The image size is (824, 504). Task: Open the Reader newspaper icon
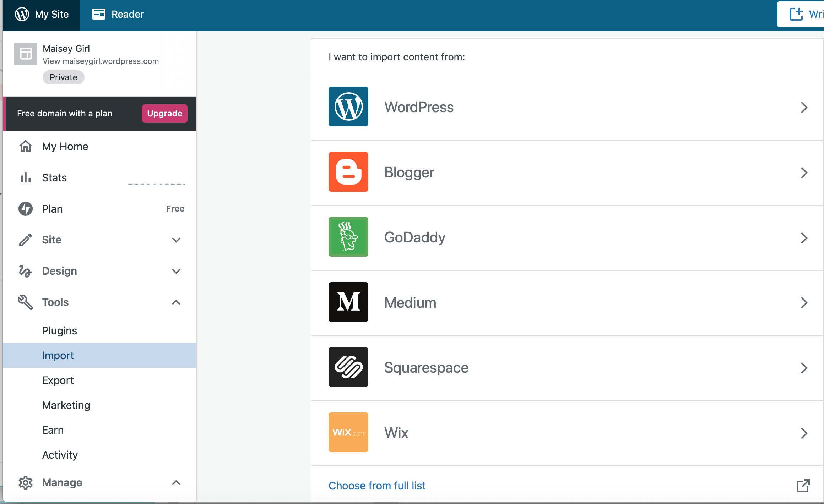click(99, 14)
